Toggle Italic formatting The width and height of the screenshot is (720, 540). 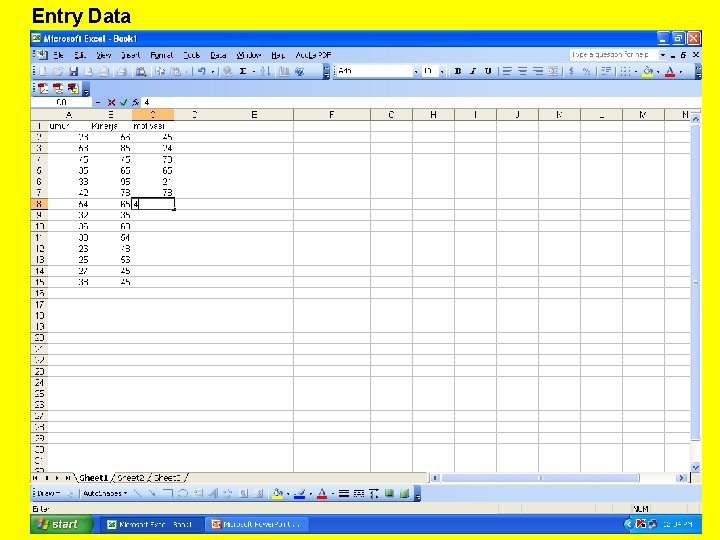[473, 72]
